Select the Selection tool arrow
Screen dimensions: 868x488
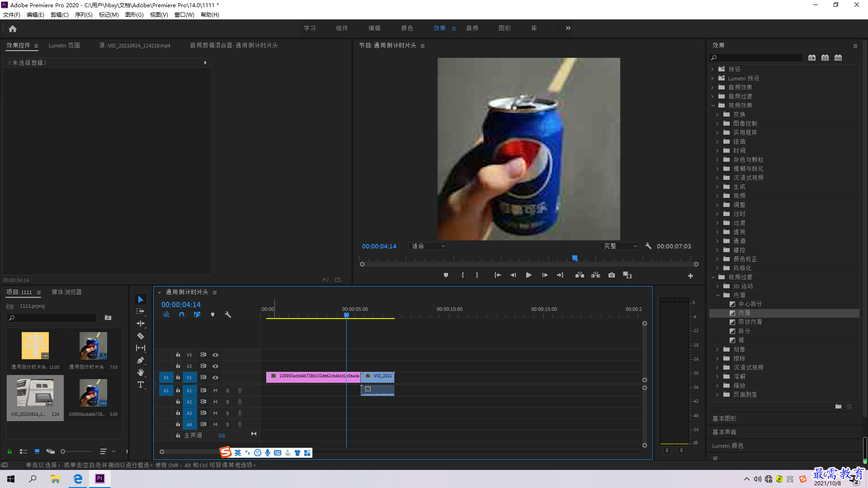click(141, 300)
